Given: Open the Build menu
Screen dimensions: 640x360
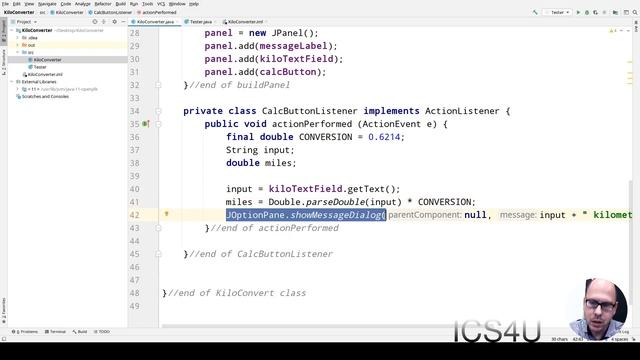Looking at the screenshot, I should (x=120, y=4).
